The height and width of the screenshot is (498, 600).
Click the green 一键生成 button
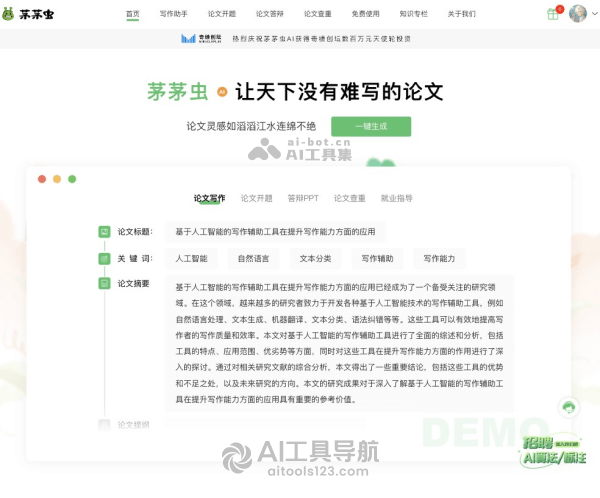[x=371, y=126]
